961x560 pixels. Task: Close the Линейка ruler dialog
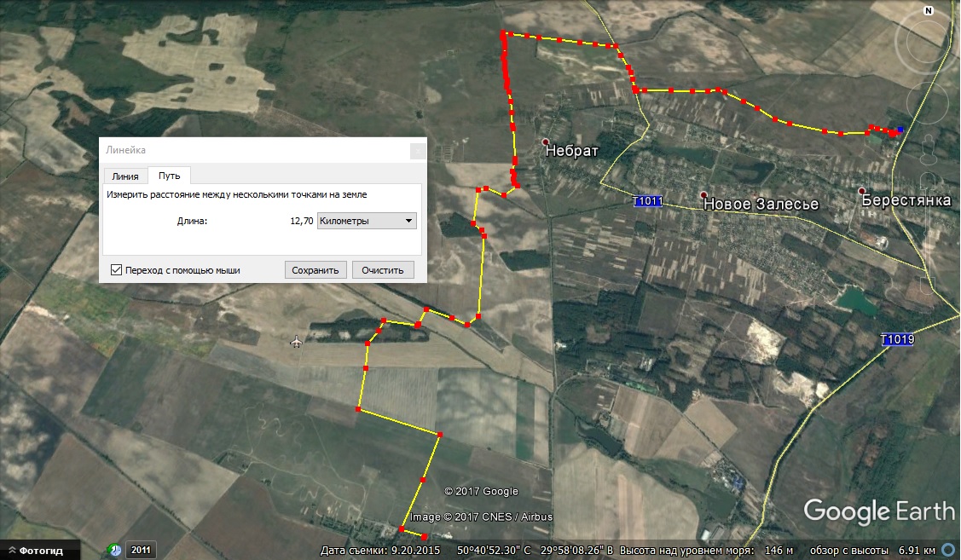point(417,150)
